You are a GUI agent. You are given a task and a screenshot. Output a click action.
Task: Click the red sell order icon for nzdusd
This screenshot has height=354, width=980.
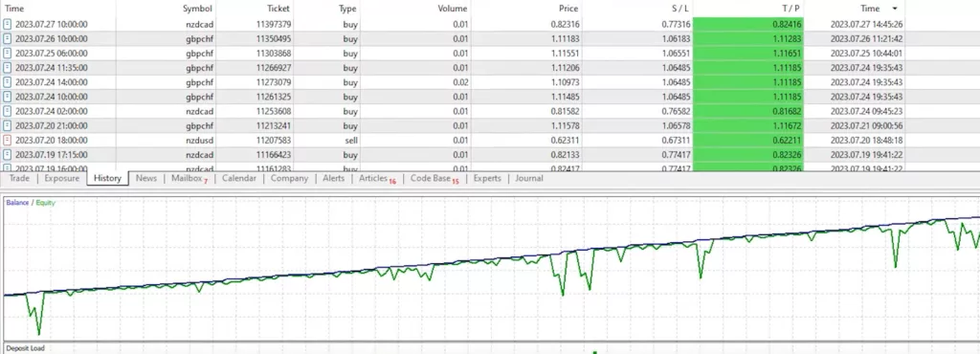pyautogui.click(x=8, y=141)
